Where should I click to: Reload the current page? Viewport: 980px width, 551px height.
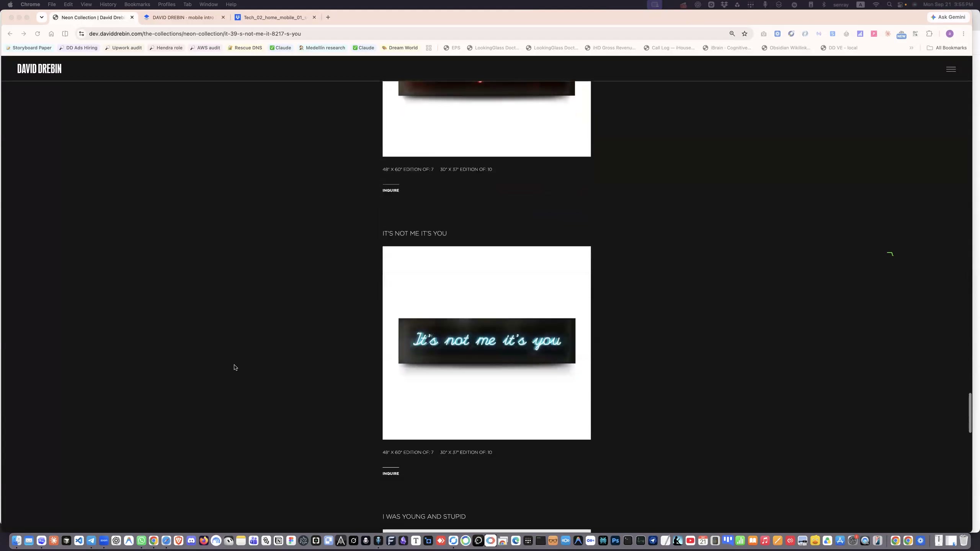tap(38, 34)
